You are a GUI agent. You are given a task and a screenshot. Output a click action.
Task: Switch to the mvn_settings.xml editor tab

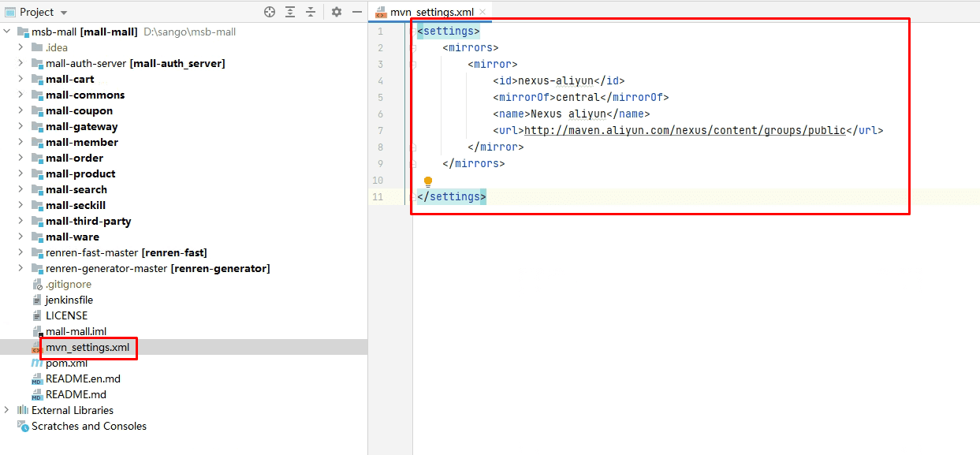point(431,12)
